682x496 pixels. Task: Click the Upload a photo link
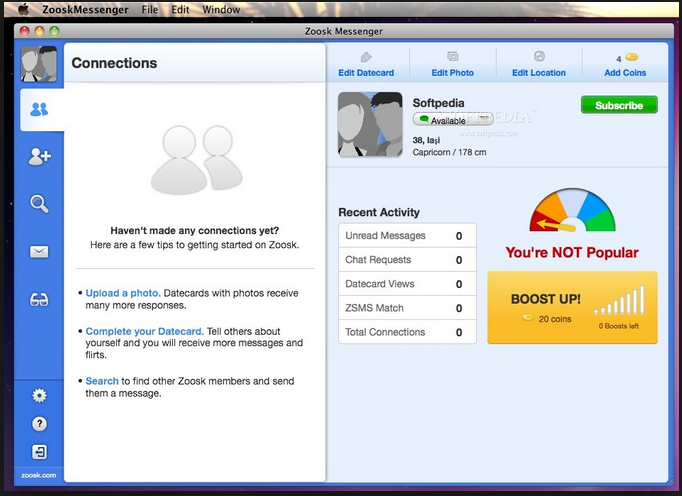point(123,293)
